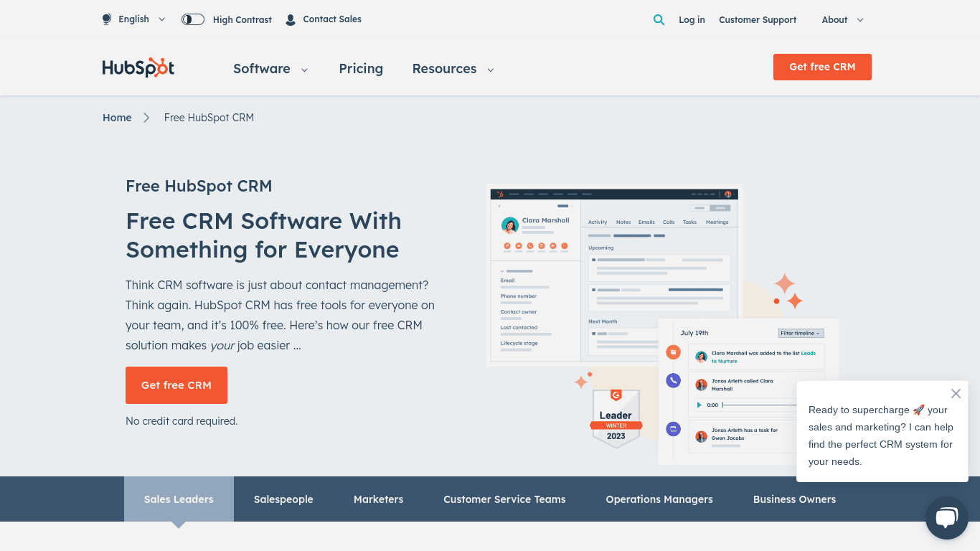Click the HubSpot logo

coord(138,68)
